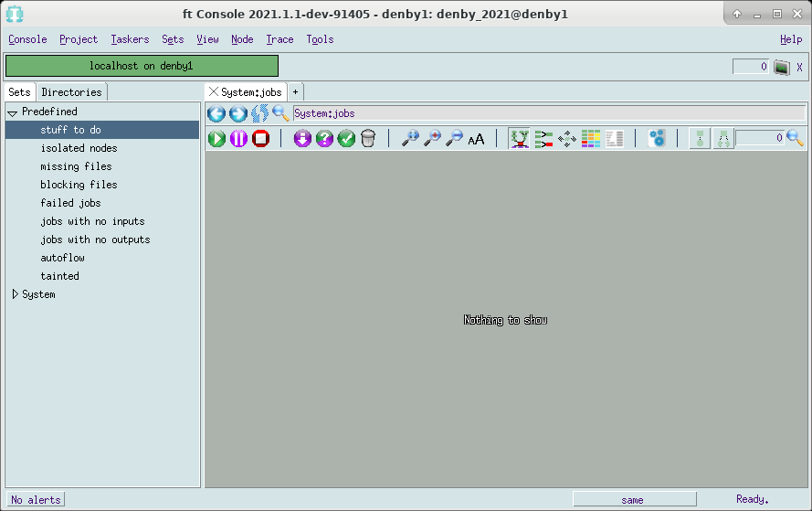Image resolution: width=812 pixels, height=511 pixels.
Task: Click the trash can icon
Action: pyautogui.click(x=368, y=139)
